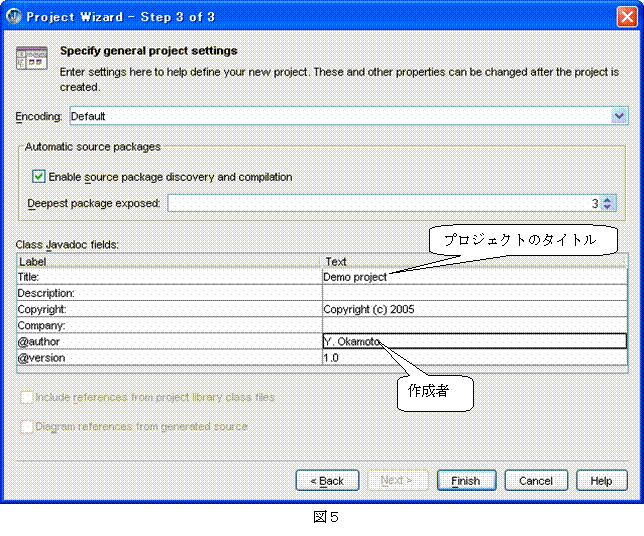Screen dimensions: 644x536
Task: Click the empty Company text cell
Action: (474, 325)
